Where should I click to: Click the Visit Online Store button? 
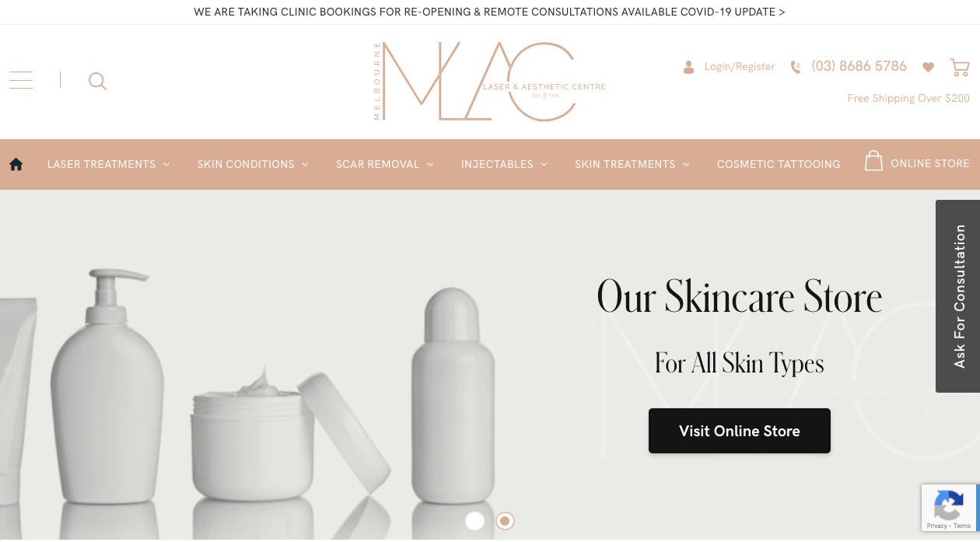[740, 431]
